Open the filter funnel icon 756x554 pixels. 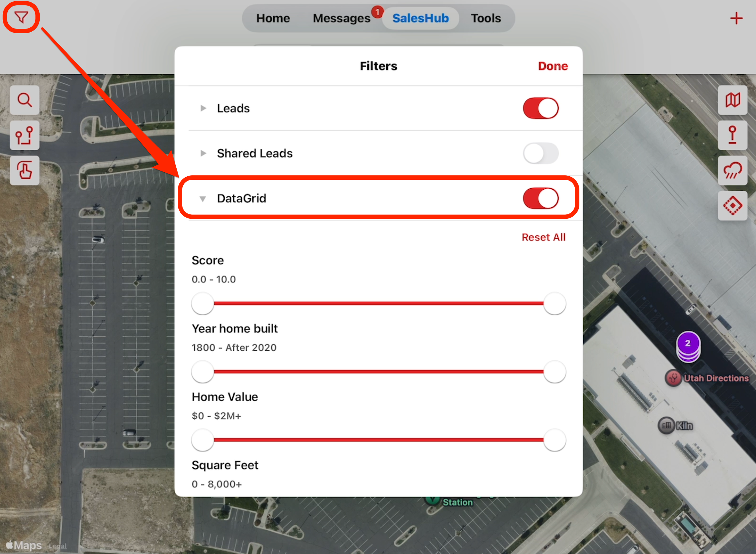coord(21,17)
